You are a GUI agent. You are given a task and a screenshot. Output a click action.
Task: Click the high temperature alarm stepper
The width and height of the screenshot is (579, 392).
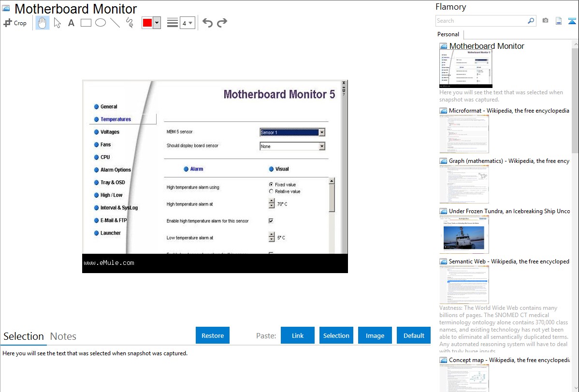tap(272, 203)
